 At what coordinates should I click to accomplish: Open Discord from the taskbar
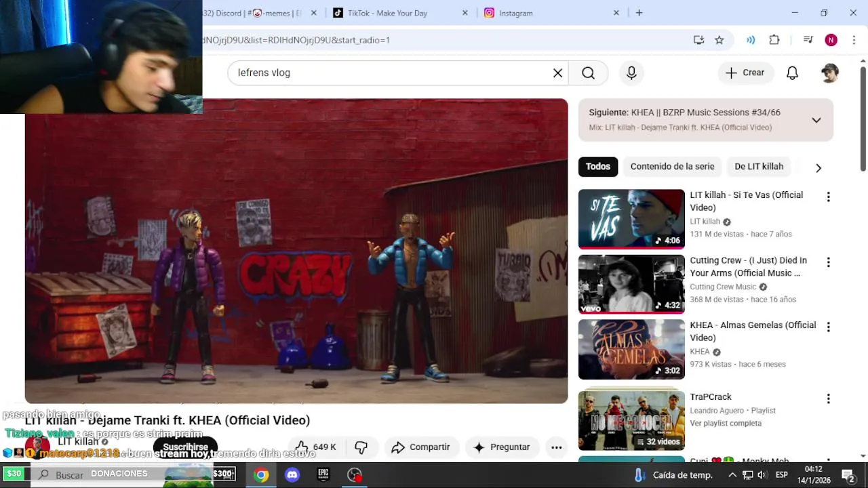[292, 475]
